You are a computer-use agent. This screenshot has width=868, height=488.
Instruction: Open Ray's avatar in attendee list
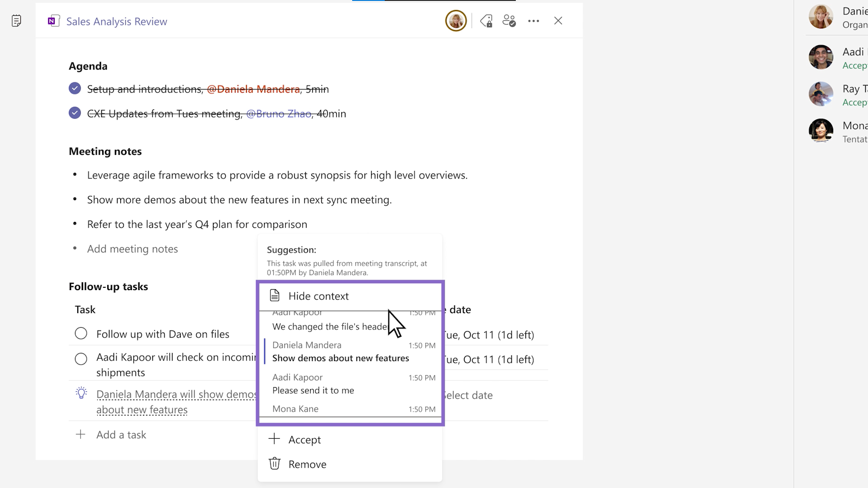(x=821, y=94)
